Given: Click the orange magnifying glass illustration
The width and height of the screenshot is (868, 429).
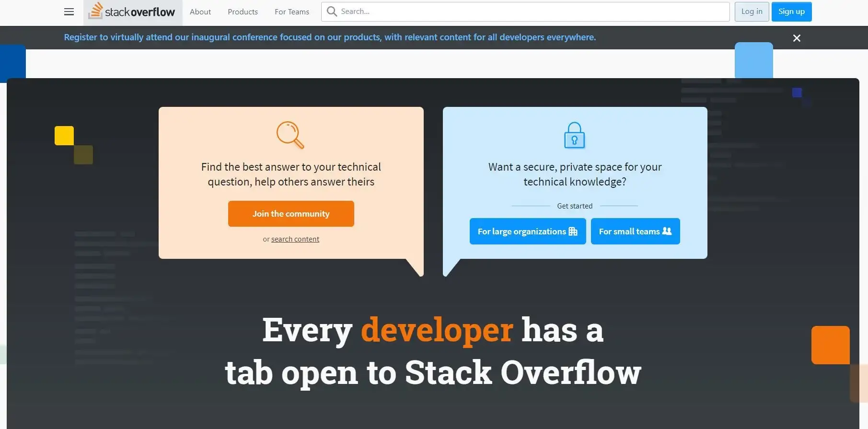Looking at the screenshot, I should (x=290, y=135).
